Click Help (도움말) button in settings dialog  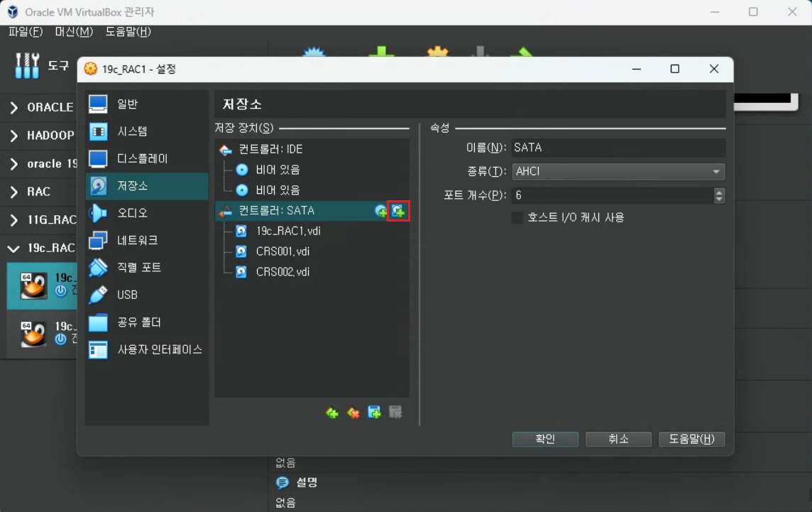[691, 440]
